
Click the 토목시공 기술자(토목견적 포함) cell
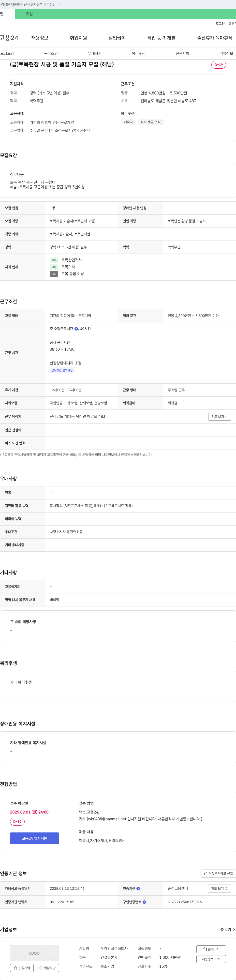pos(73,221)
